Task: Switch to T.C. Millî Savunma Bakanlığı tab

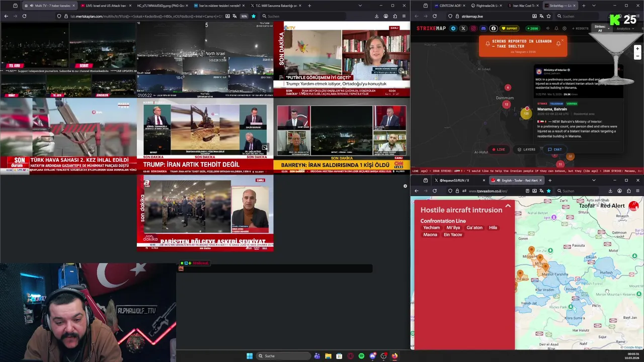Action: pyautogui.click(x=276, y=6)
